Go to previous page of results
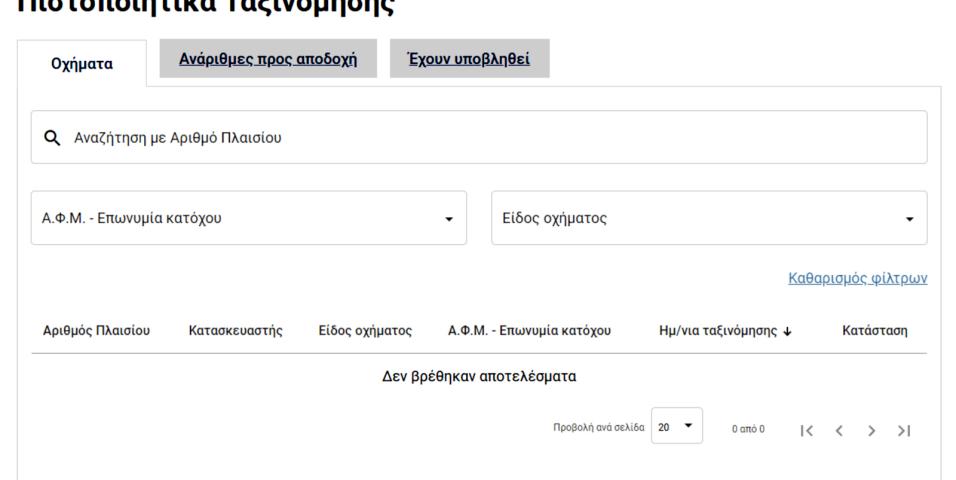This screenshot has height=480, width=956. (x=840, y=431)
